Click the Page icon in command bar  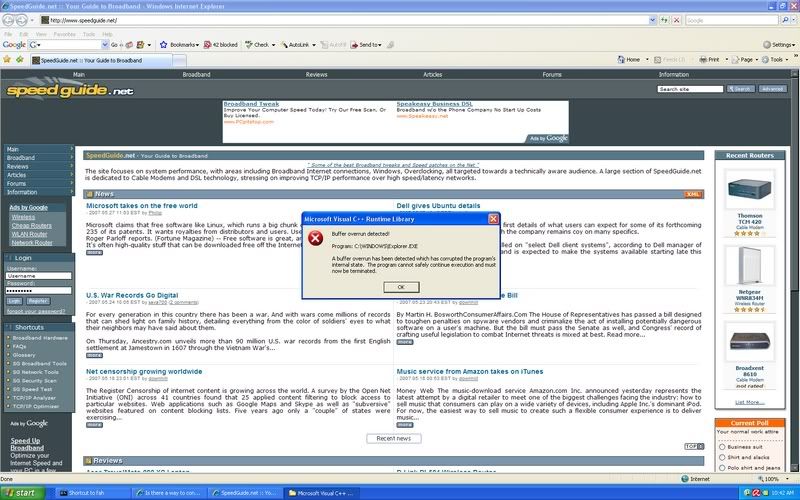735,60
